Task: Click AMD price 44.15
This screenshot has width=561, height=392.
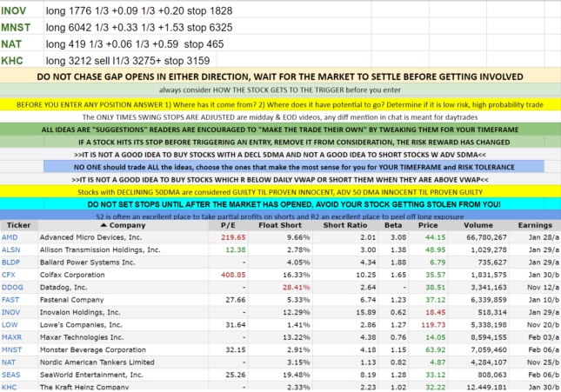Action: pos(436,237)
